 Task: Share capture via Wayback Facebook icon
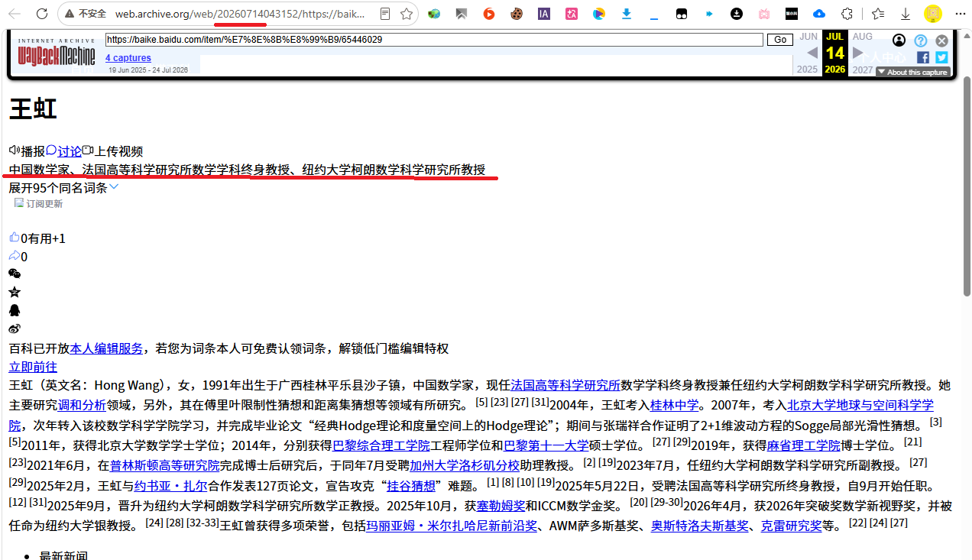pyautogui.click(x=922, y=57)
